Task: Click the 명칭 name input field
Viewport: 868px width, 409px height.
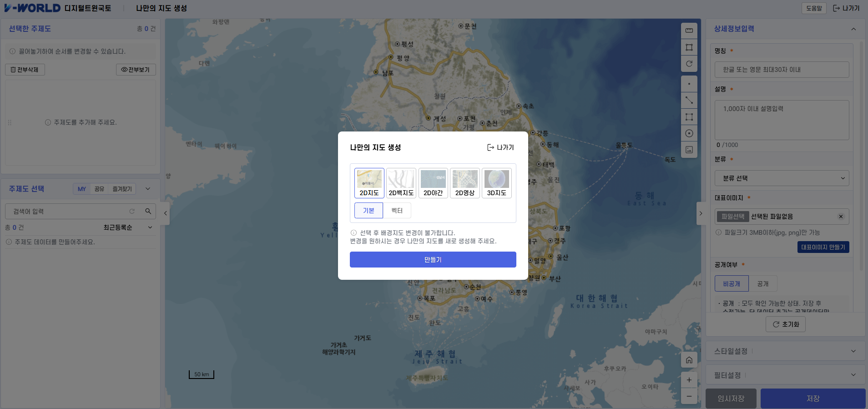Action: (x=782, y=70)
